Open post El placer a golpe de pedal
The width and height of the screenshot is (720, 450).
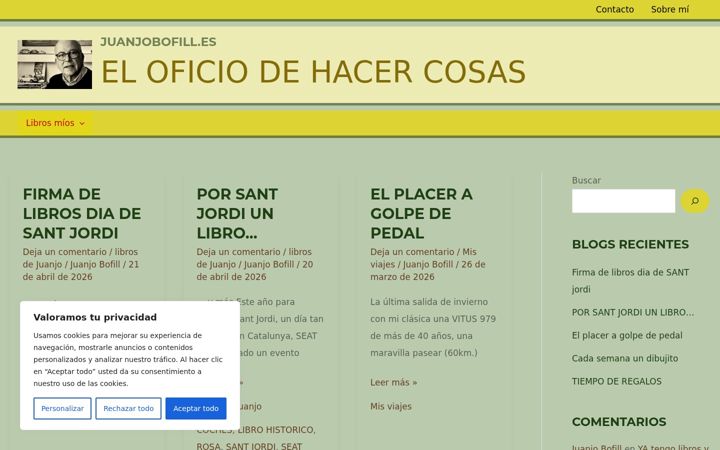pos(421,214)
